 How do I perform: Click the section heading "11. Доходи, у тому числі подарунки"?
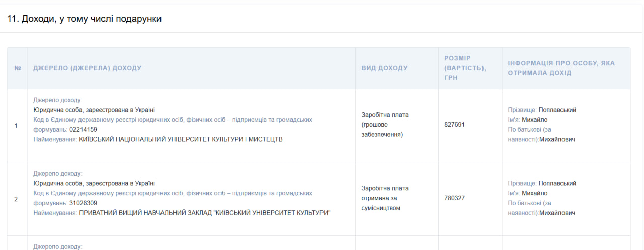(x=84, y=19)
